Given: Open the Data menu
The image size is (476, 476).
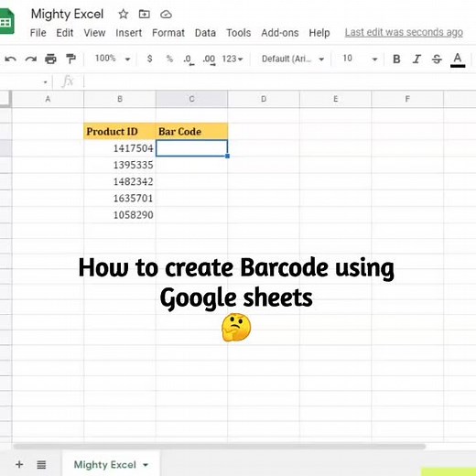Looking at the screenshot, I should click(x=205, y=33).
